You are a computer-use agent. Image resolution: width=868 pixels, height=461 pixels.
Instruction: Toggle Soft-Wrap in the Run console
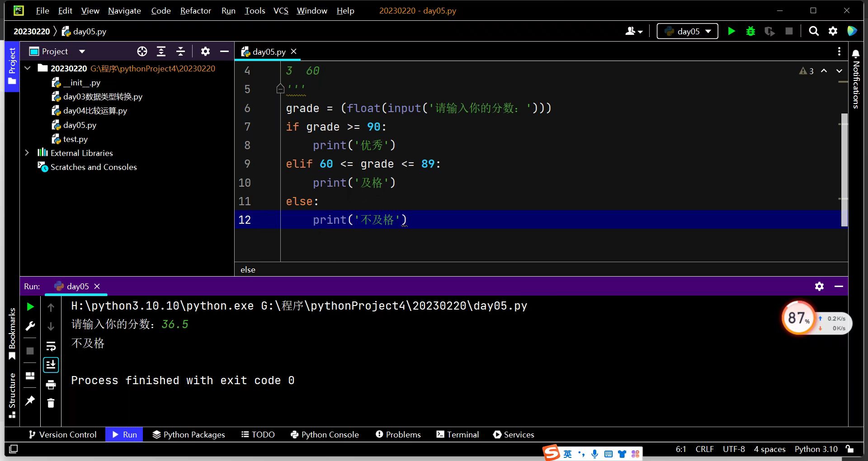click(51, 346)
